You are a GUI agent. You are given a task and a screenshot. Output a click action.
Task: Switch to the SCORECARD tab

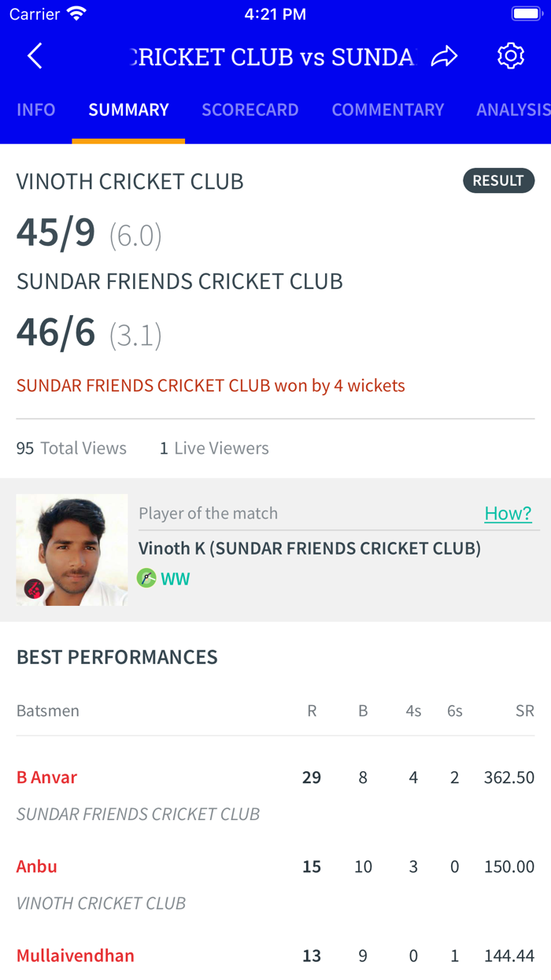(250, 110)
